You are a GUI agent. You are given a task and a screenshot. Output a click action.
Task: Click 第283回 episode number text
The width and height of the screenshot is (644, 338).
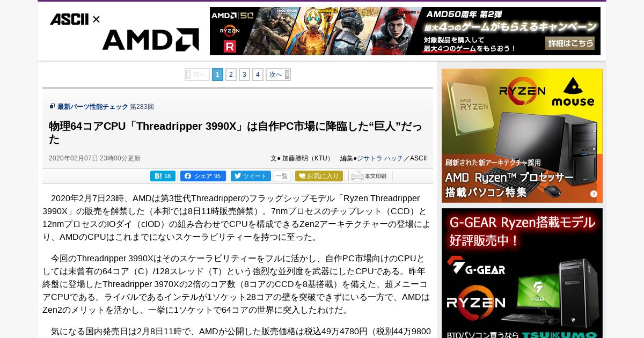[142, 107]
